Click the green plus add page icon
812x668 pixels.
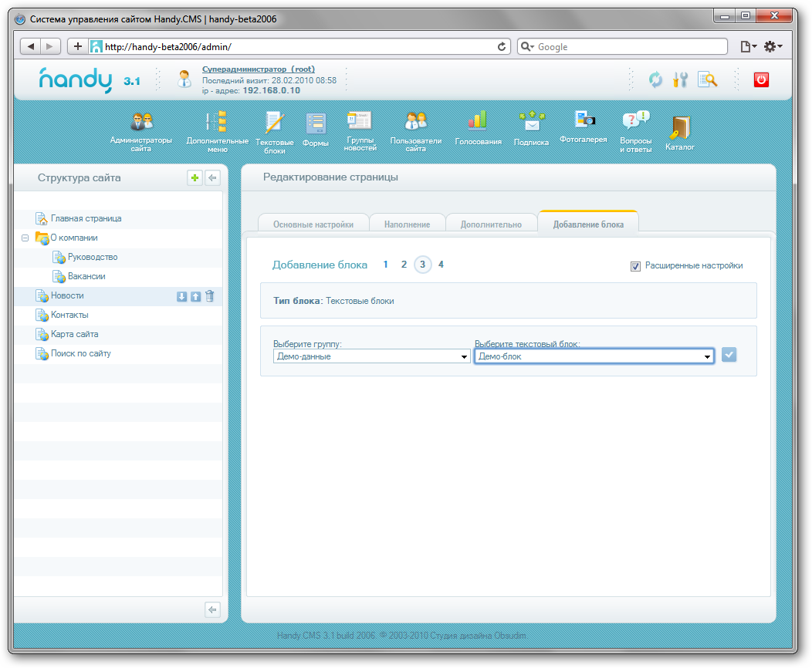click(x=195, y=178)
